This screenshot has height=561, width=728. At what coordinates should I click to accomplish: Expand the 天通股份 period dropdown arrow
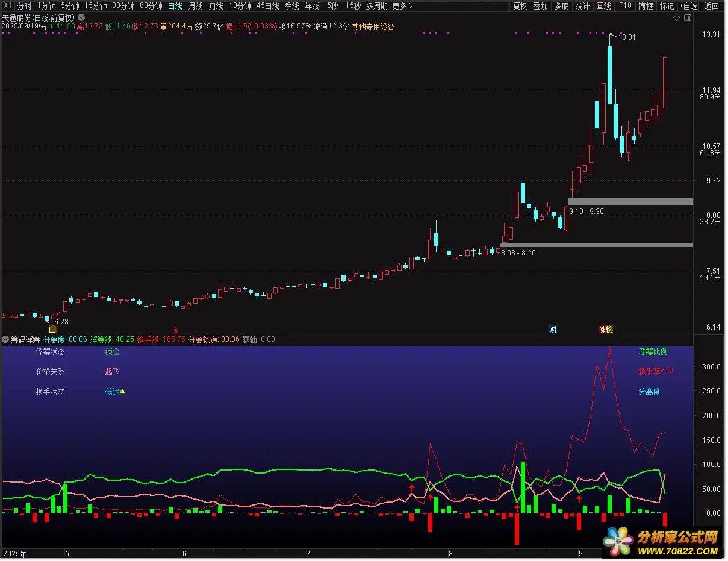point(82,18)
